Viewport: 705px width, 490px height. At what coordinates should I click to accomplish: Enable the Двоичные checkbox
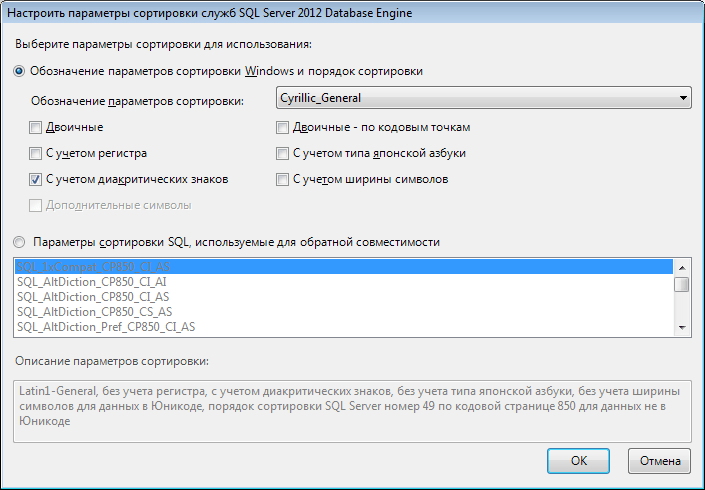(x=36, y=128)
